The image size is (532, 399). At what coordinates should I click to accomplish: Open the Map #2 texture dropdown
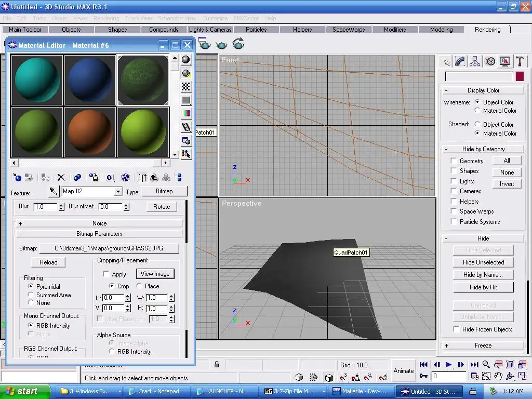[x=118, y=191]
